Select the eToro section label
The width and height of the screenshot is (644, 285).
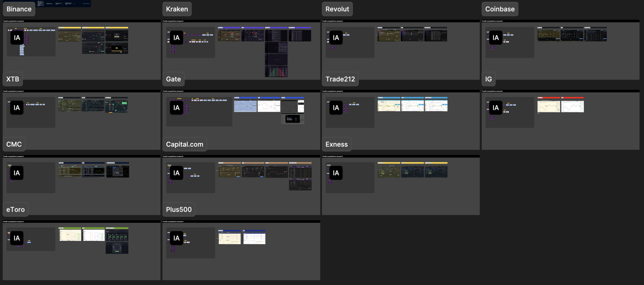(x=15, y=210)
